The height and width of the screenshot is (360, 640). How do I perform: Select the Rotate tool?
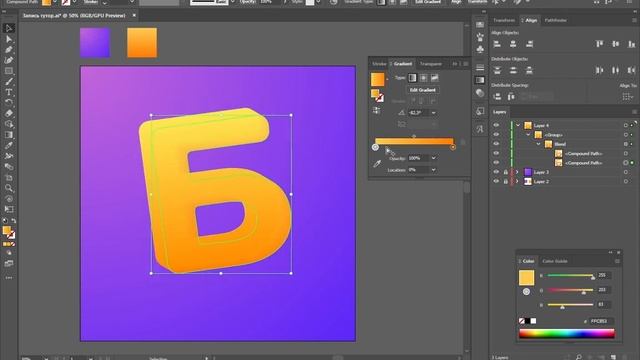(x=9, y=103)
